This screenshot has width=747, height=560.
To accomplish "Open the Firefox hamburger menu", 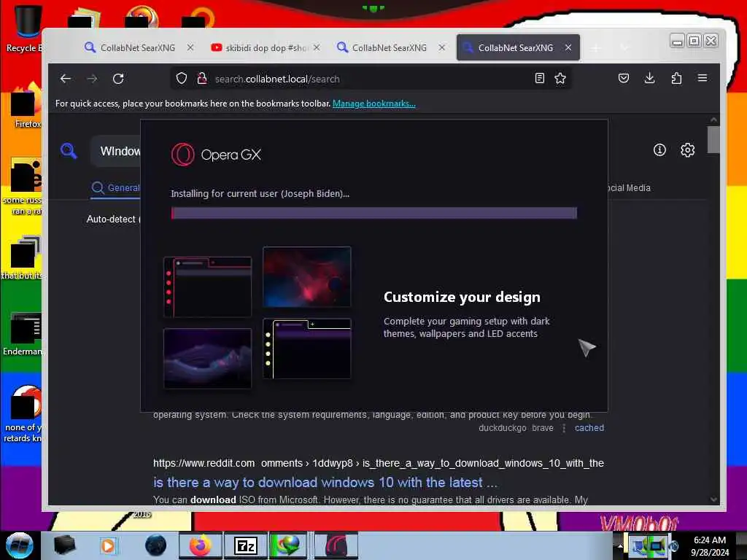I will (x=703, y=78).
